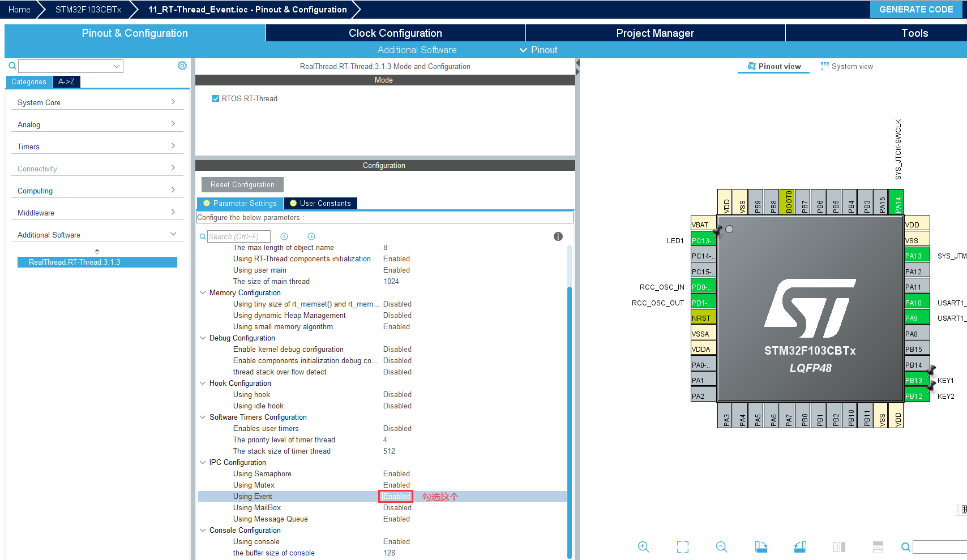Click the horizontal split view icon

878,547
